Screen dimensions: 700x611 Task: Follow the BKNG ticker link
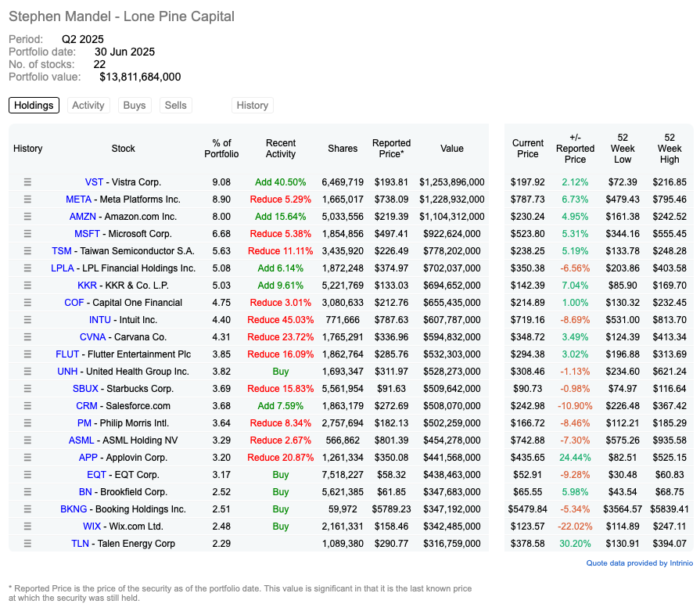coord(74,509)
